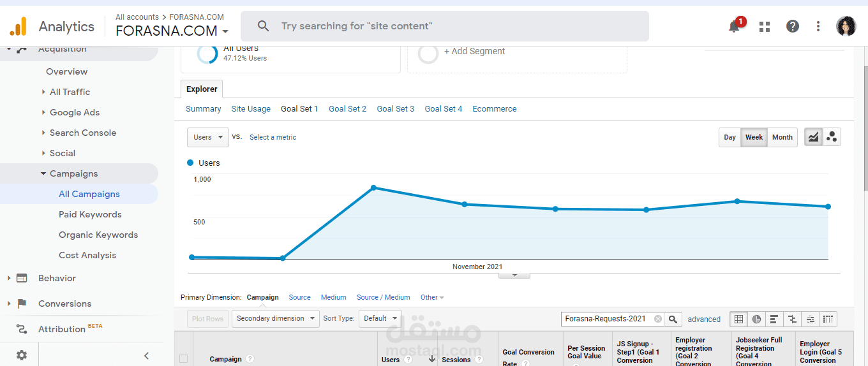Click Select a metric link
Viewport: 868px width, 366px height.
click(x=273, y=137)
